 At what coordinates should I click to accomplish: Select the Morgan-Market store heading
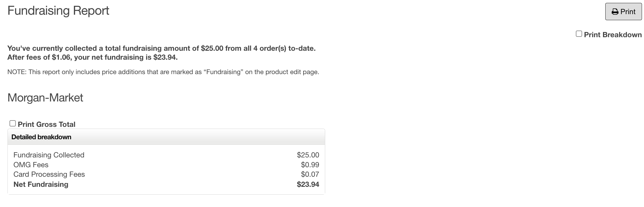pos(45,98)
